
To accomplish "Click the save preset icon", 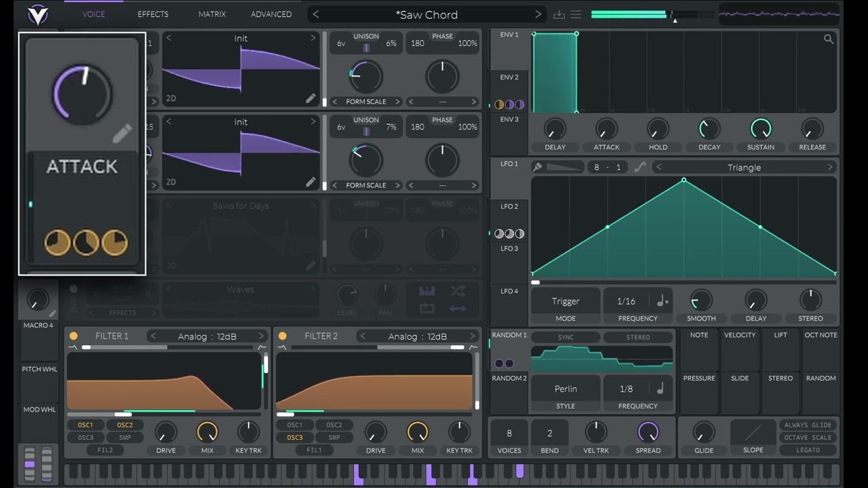I will (x=559, y=14).
